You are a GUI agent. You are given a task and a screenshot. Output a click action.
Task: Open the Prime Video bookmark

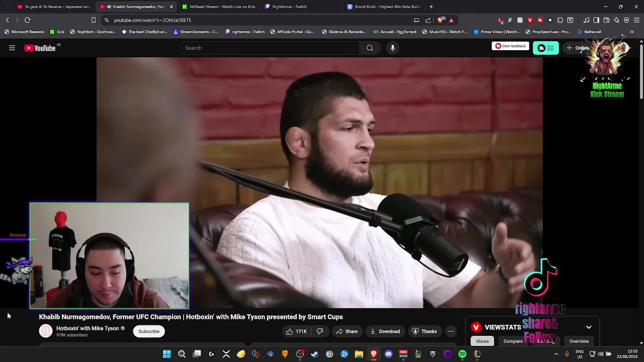[x=497, y=32]
